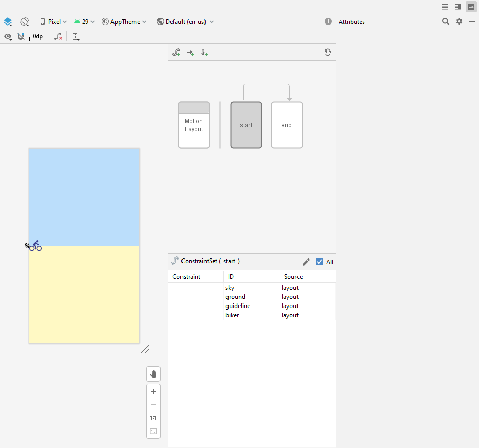Click the Create ConstraintSet icon
479x448 pixels.
(x=176, y=52)
